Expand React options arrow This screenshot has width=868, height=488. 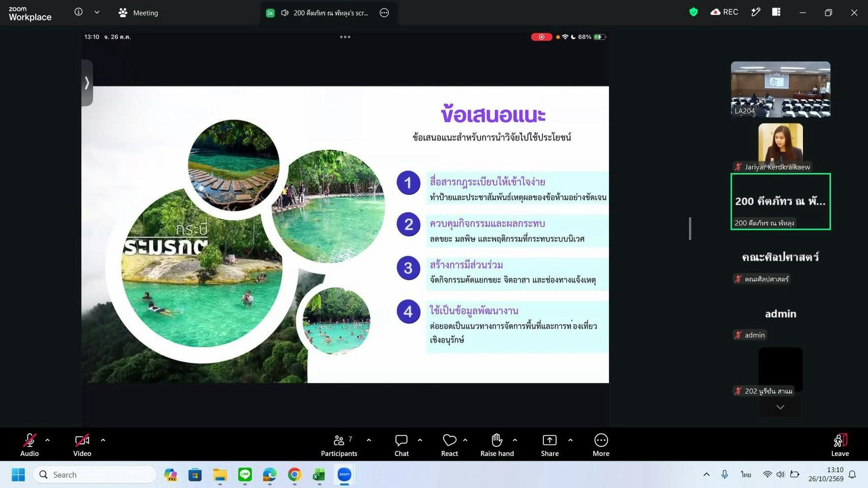(x=465, y=440)
